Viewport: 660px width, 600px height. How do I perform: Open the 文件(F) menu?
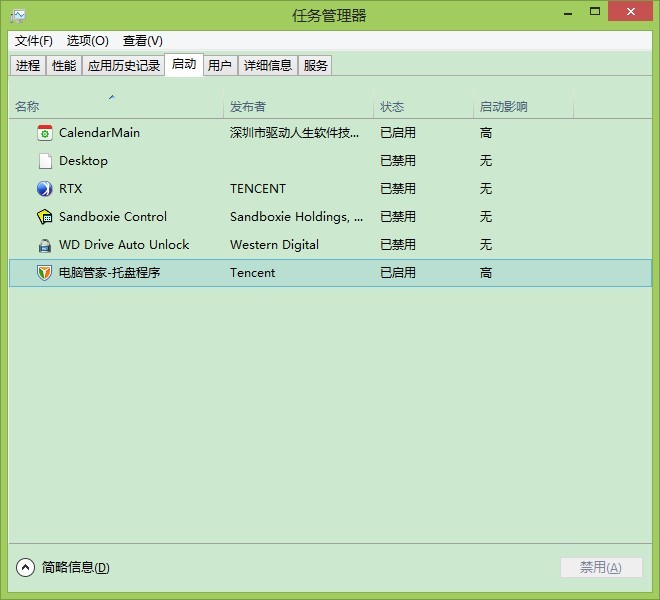click(34, 41)
